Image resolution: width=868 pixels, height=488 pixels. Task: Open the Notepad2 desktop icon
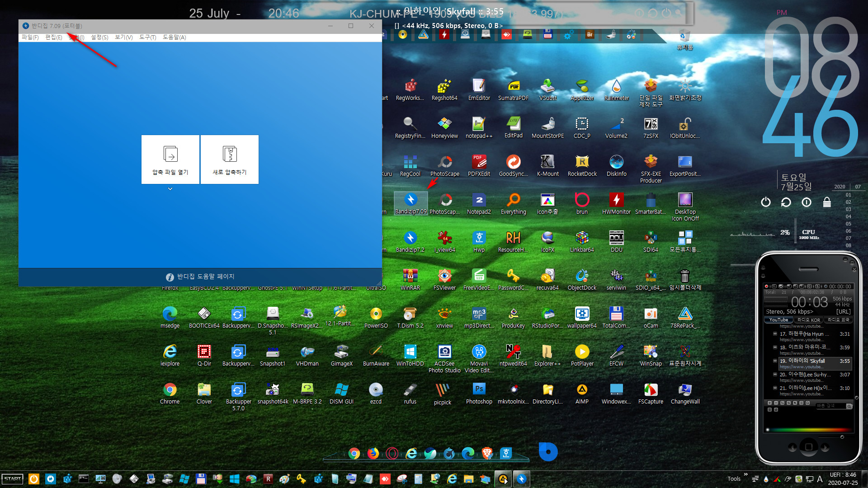(x=479, y=203)
